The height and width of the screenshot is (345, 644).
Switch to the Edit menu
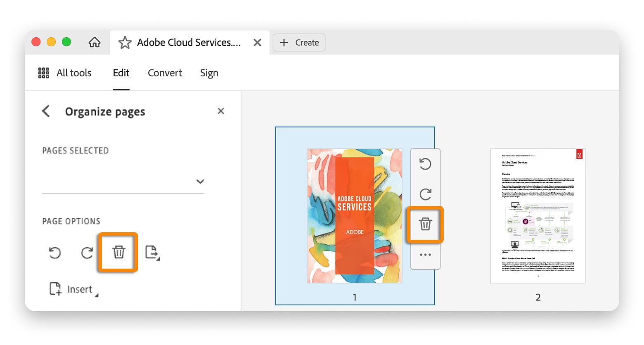[x=121, y=73]
